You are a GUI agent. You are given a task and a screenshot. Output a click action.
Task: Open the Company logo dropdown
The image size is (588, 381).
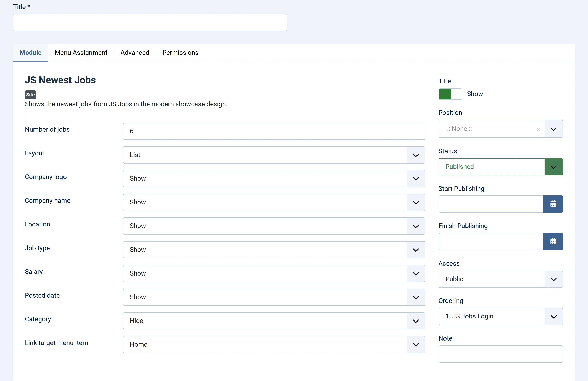click(274, 179)
